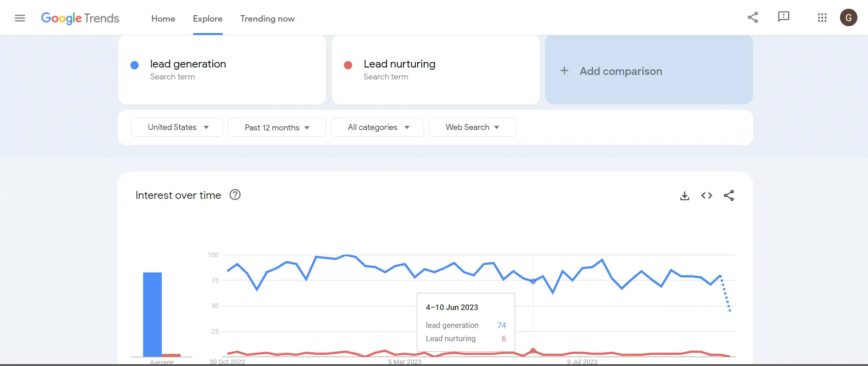This screenshot has width=868, height=366.
Task: Click the plus icon in Add comparison
Action: [564, 71]
